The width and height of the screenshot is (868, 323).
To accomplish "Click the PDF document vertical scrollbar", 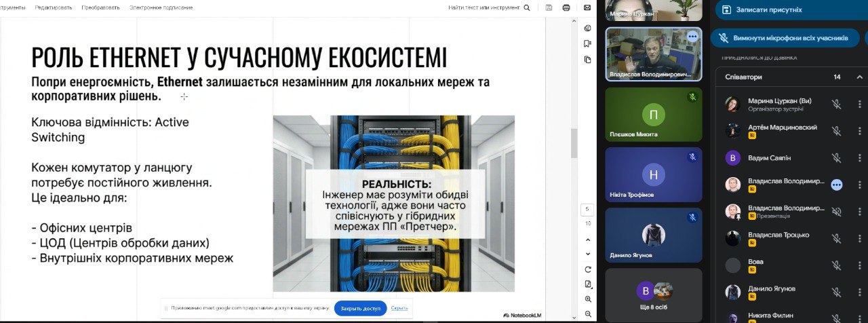I will coord(574,142).
